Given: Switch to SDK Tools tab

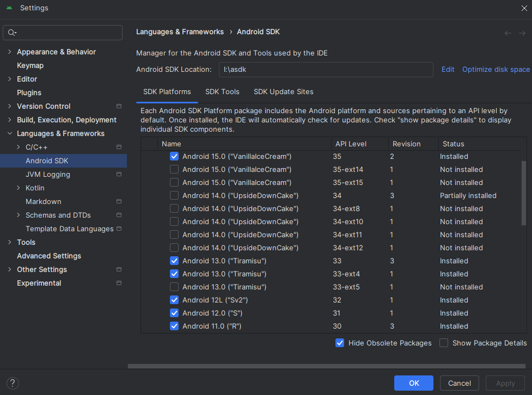Looking at the screenshot, I should [x=222, y=92].
